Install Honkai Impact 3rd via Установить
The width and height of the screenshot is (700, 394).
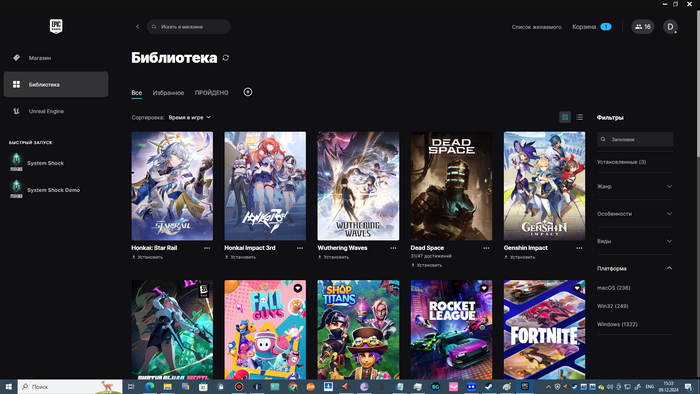point(240,257)
